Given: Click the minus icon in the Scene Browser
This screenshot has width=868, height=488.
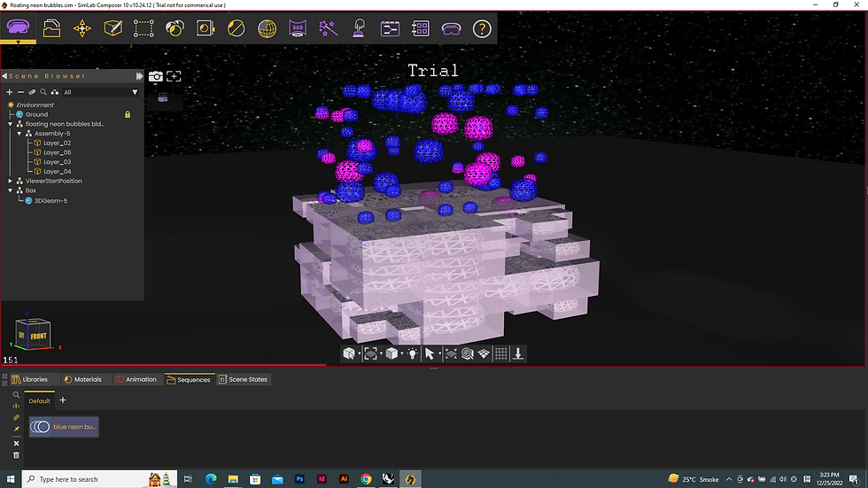Looking at the screenshot, I should (20, 92).
